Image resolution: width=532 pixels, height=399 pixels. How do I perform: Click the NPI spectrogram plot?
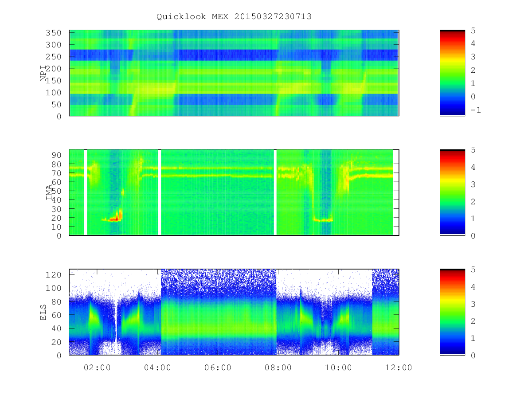click(x=234, y=73)
